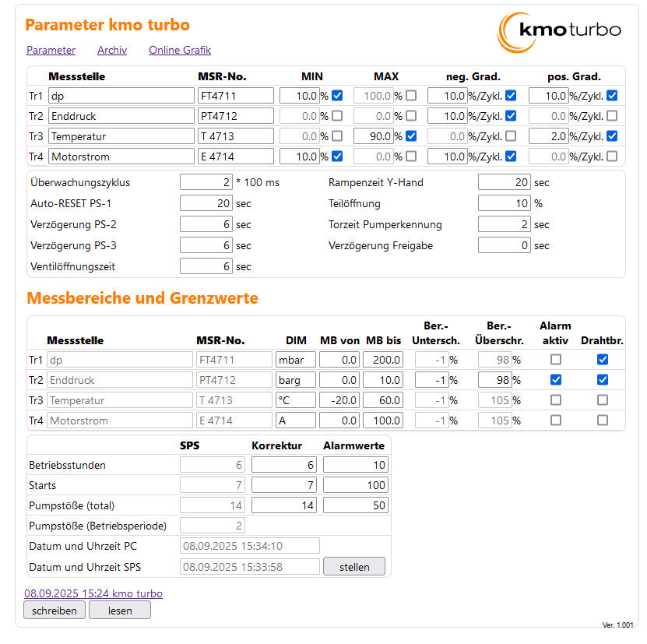This screenshot has height=644, width=647.
Task: Click the Verzögerung Freigabe input field
Action: click(x=505, y=245)
